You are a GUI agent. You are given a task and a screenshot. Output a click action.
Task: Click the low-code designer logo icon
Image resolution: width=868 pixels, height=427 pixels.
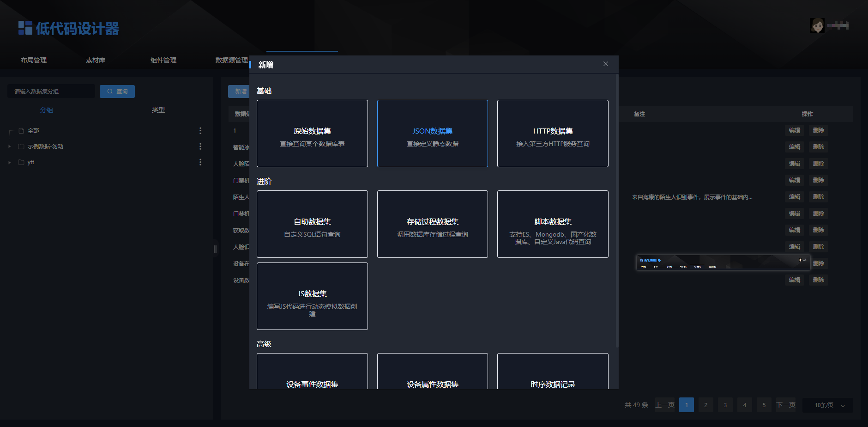pyautogui.click(x=25, y=28)
